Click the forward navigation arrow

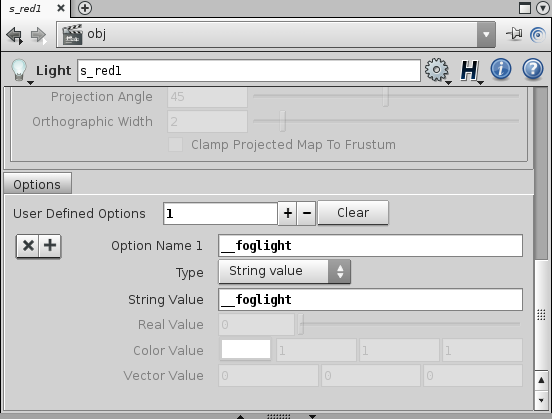[39, 35]
